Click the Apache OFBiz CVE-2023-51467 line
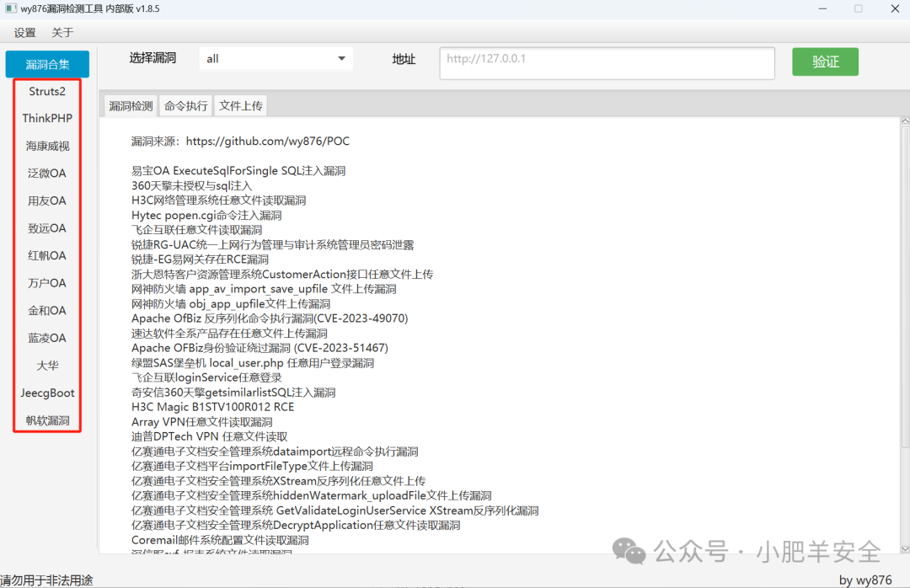This screenshot has width=910, height=588. [260, 348]
